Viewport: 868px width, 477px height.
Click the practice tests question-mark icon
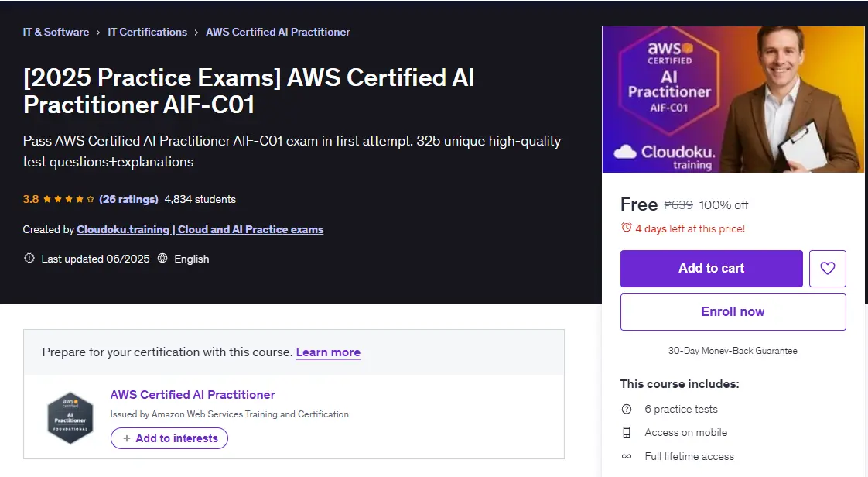[x=627, y=409]
